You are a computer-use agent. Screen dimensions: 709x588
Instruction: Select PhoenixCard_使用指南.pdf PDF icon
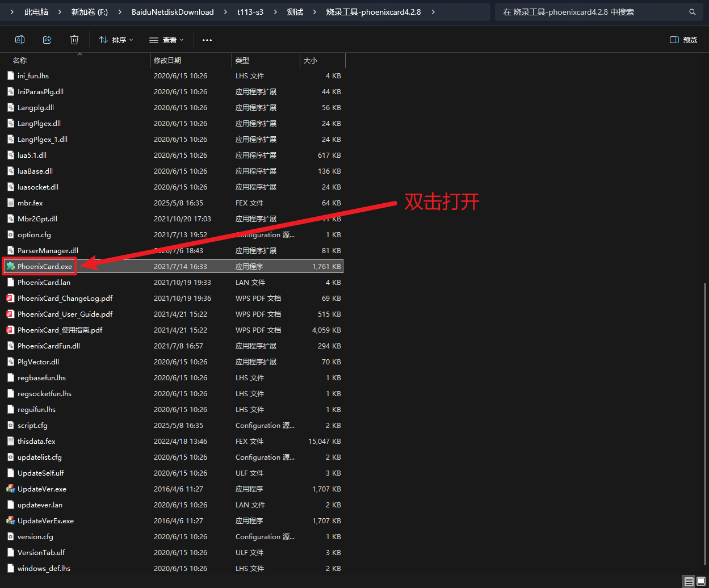coord(10,330)
